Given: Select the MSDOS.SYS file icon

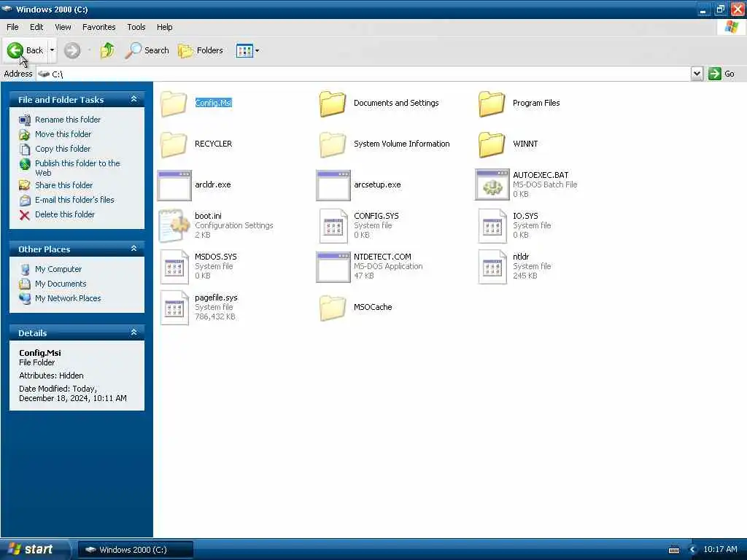Looking at the screenshot, I should (x=174, y=267).
